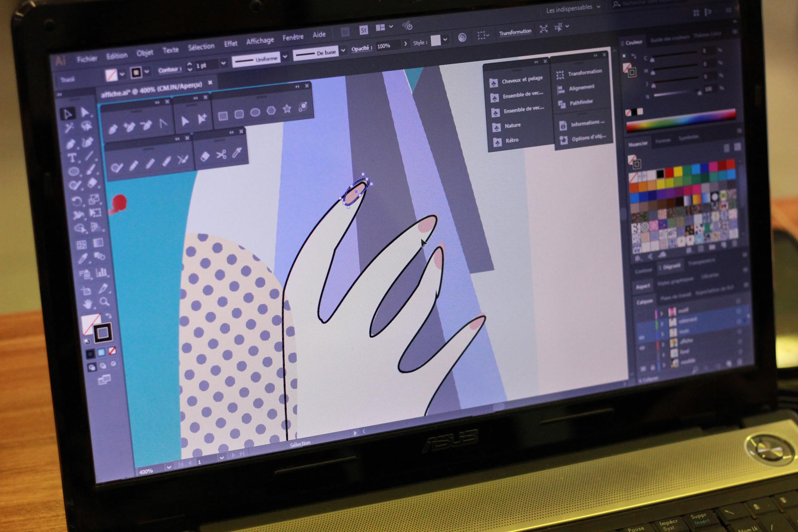Open the stroke weight 1 pt dropdown

click(x=223, y=63)
